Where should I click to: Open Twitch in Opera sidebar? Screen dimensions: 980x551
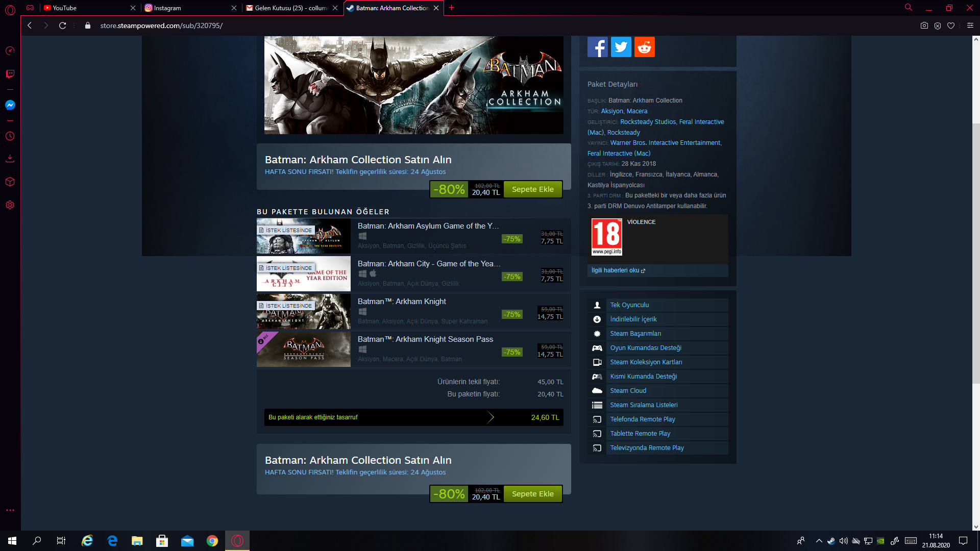[10, 74]
